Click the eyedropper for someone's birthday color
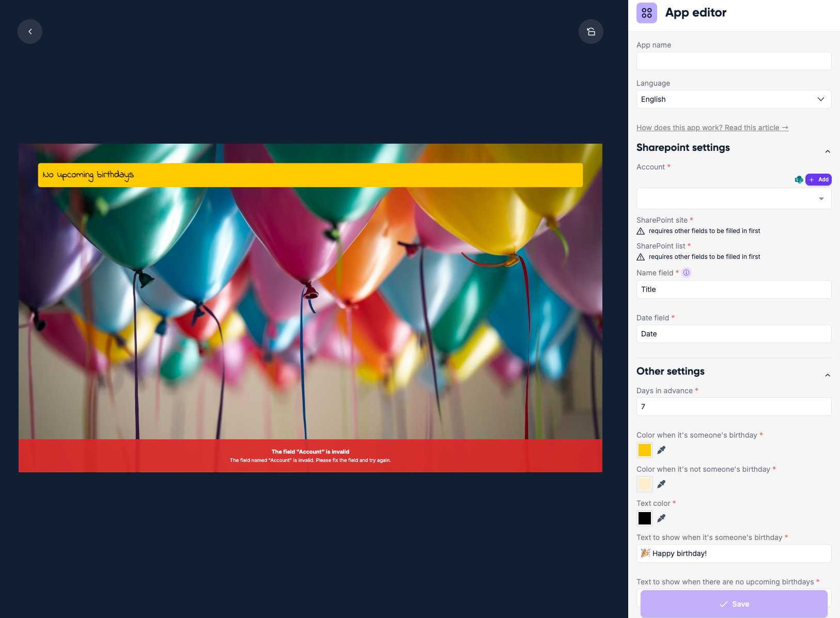Viewport: 840px width, 618px height. coord(661,450)
